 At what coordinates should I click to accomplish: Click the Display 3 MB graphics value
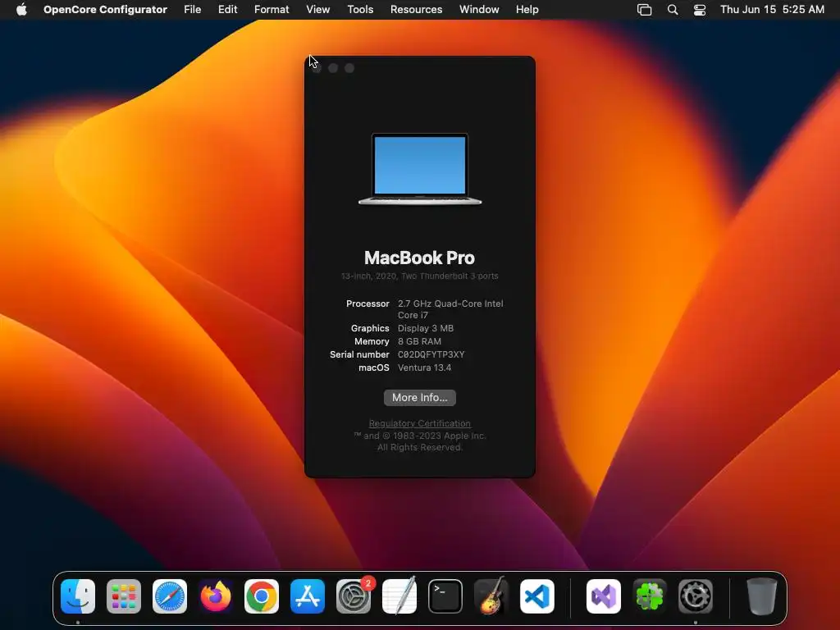click(426, 328)
